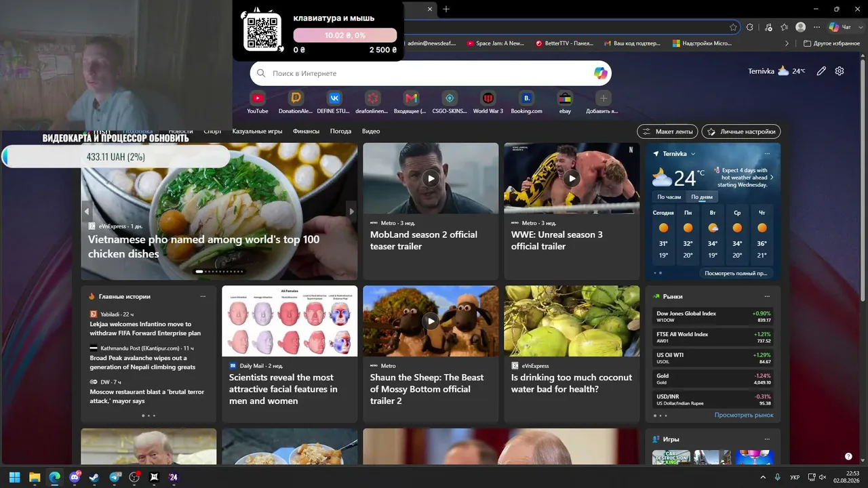Add this page to favorites star
Viewport: 868px width, 488px height.
[733, 27]
